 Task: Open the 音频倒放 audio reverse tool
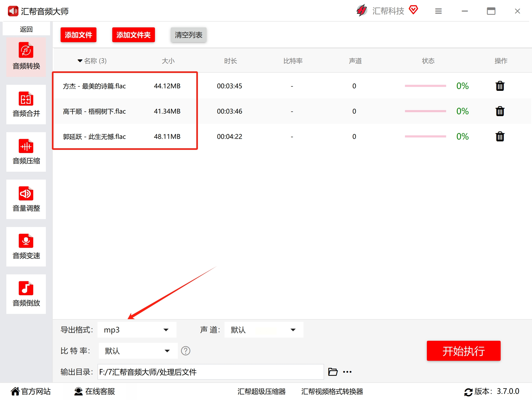(26, 294)
